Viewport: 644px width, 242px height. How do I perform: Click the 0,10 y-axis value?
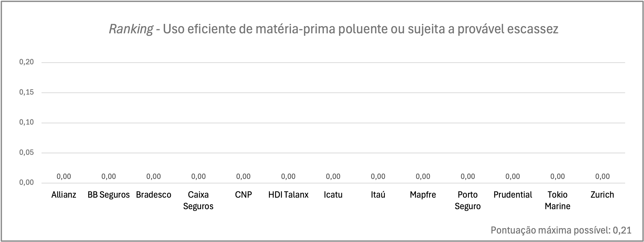click(x=27, y=122)
